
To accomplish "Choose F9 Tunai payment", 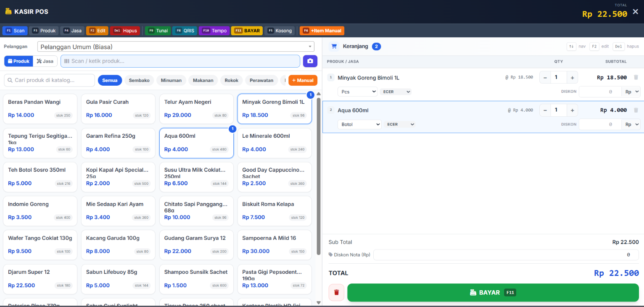I will tap(158, 31).
